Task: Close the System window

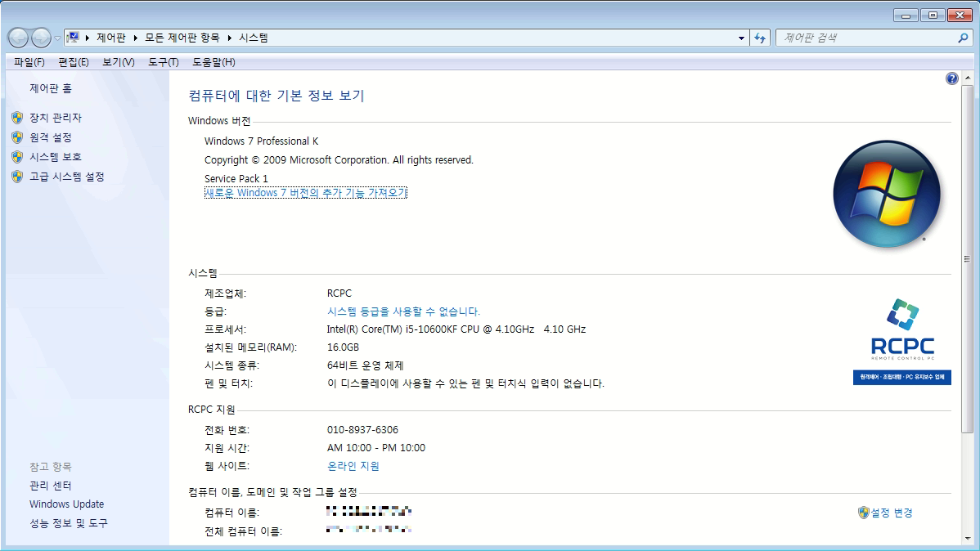Action: pos(960,16)
